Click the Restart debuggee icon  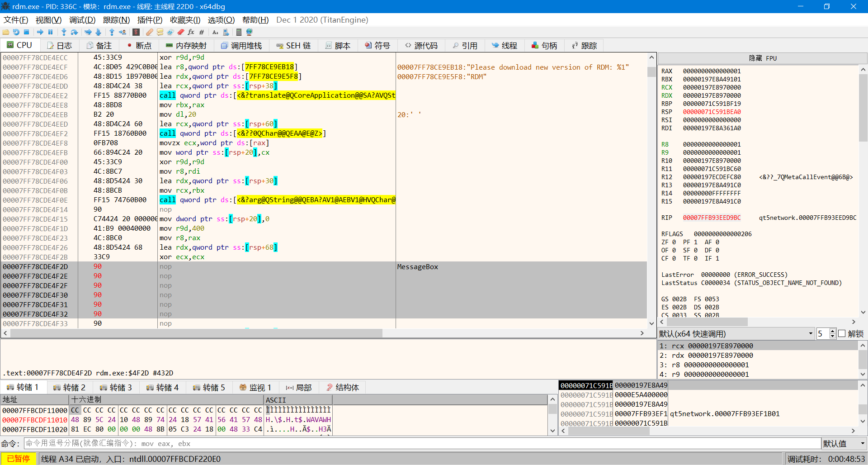coord(16,32)
